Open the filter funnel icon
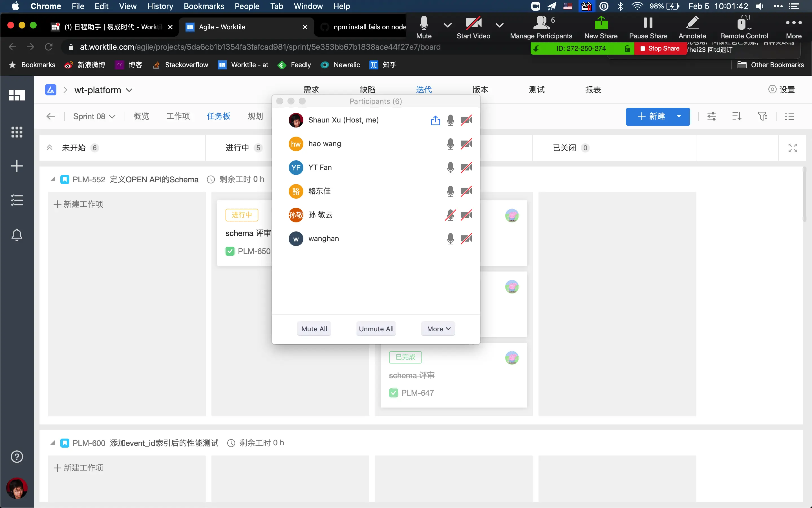Viewport: 812px width, 508px height. [762, 116]
